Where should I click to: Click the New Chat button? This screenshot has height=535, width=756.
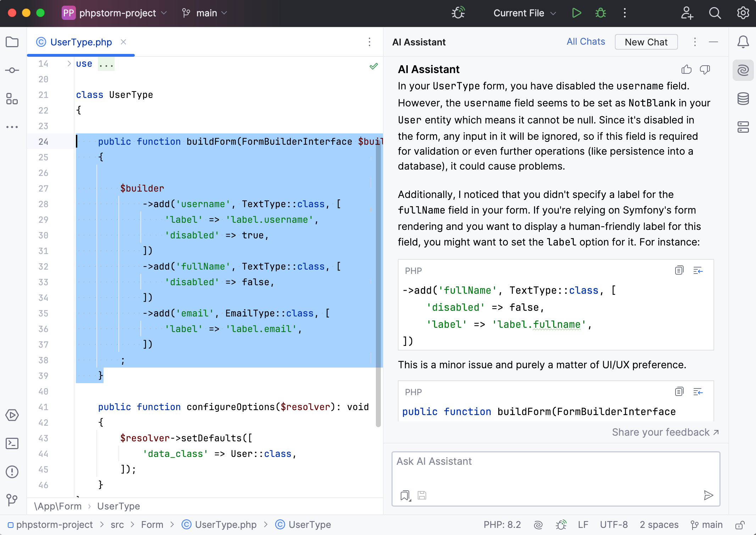point(647,41)
